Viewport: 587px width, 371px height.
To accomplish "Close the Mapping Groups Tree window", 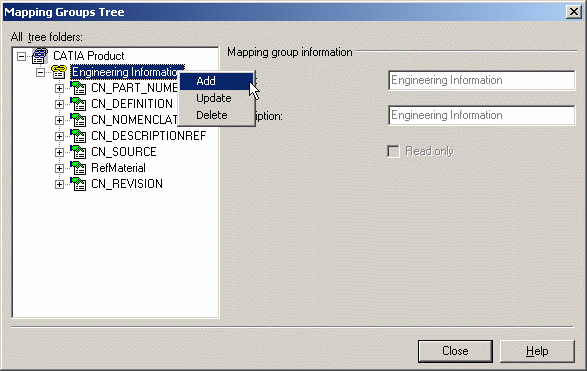I will (574, 12).
